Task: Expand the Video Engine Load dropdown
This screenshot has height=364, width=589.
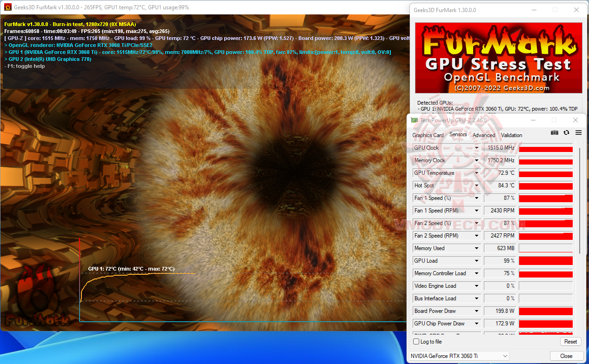Action: (x=476, y=286)
